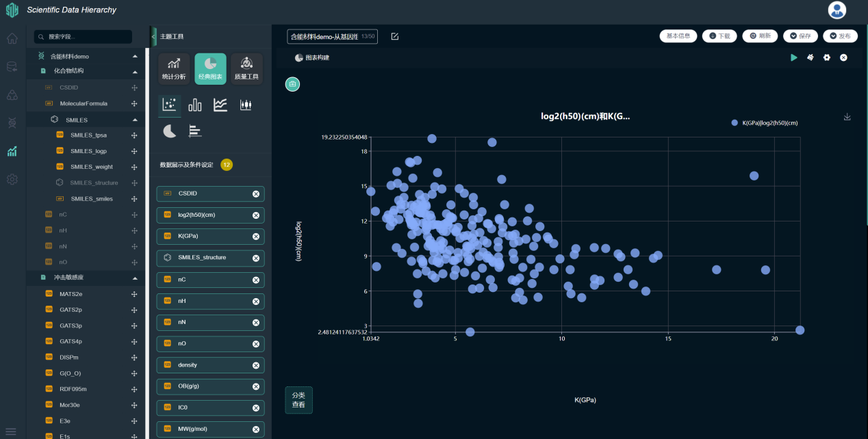Select the candlestick box plot chart icon

click(x=246, y=105)
